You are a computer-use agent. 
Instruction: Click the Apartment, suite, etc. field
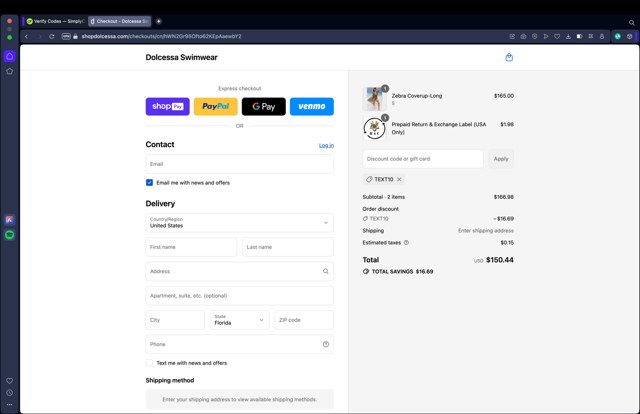[240, 296]
